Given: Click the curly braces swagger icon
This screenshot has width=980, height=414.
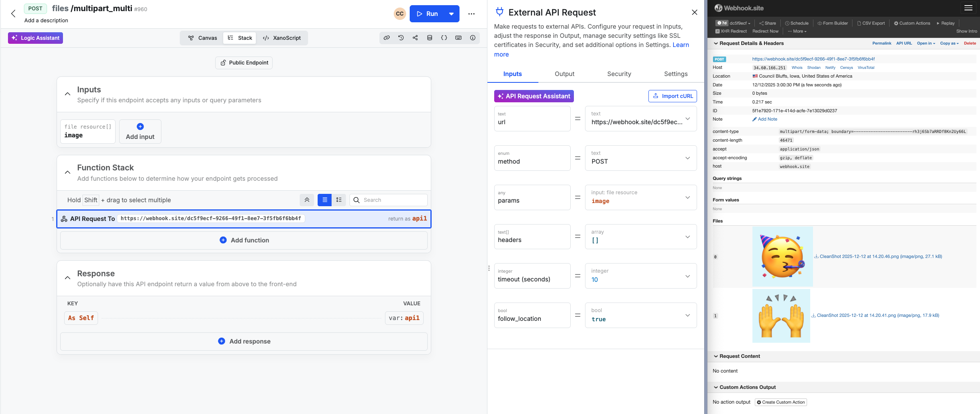Looking at the screenshot, I should (x=444, y=38).
